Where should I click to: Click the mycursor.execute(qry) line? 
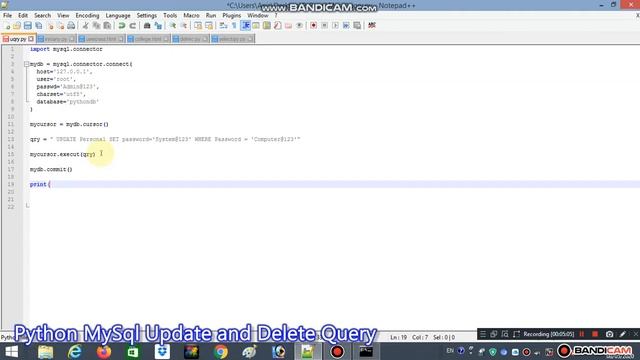click(x=62, y=154)
